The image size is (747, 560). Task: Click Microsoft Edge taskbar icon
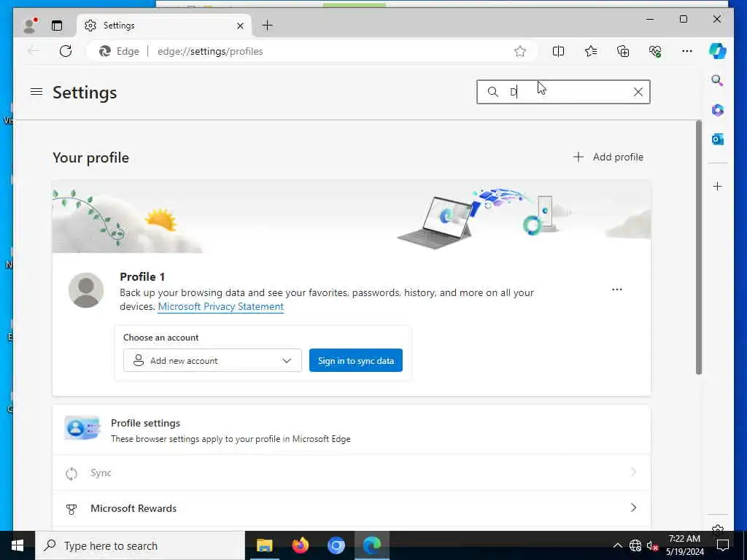click(x=371, y=545)
